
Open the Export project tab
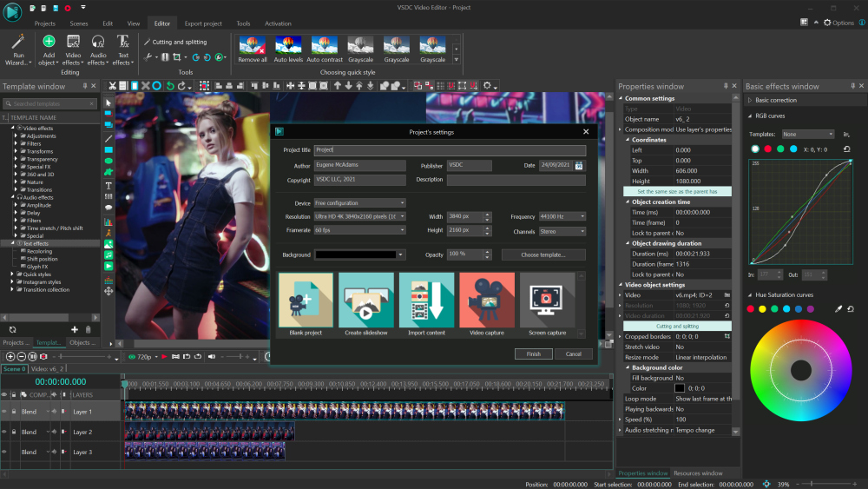pyautogui.click(x=203, y=23)
